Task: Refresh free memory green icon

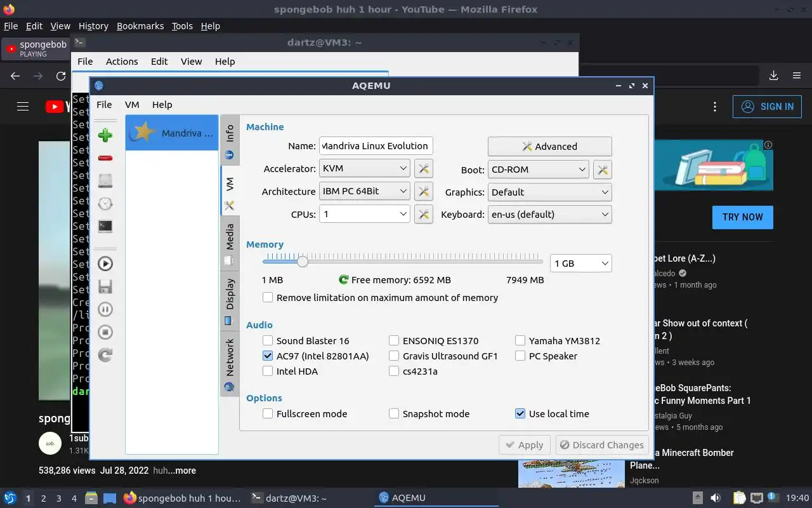Action: (x=344, y=279)
